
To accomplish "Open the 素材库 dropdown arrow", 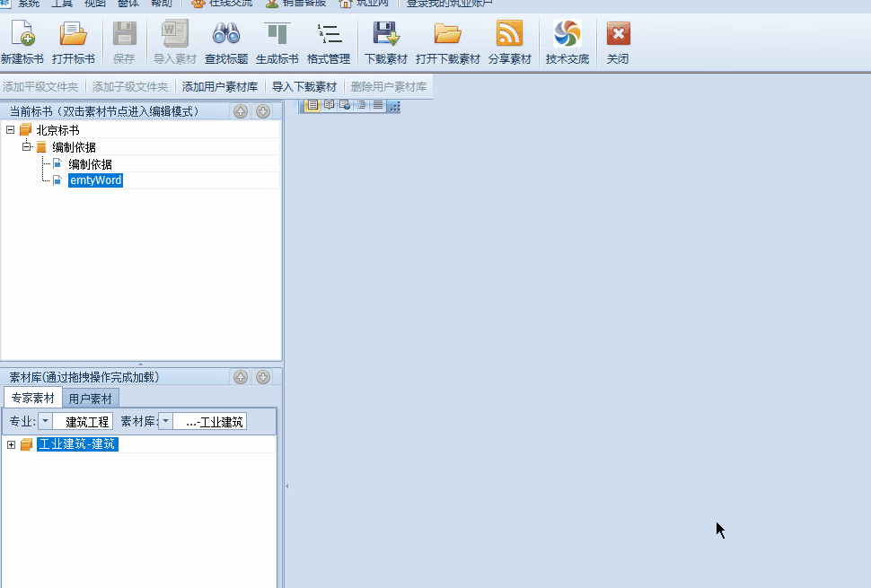I will click(x=165, y=421).
